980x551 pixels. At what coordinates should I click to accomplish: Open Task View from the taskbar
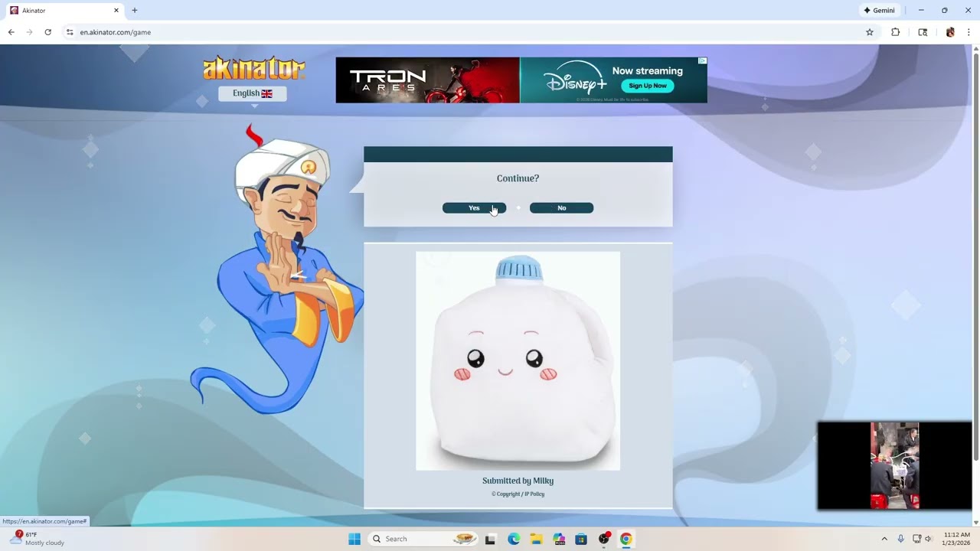pyautogui.click(x=490, y=539)
